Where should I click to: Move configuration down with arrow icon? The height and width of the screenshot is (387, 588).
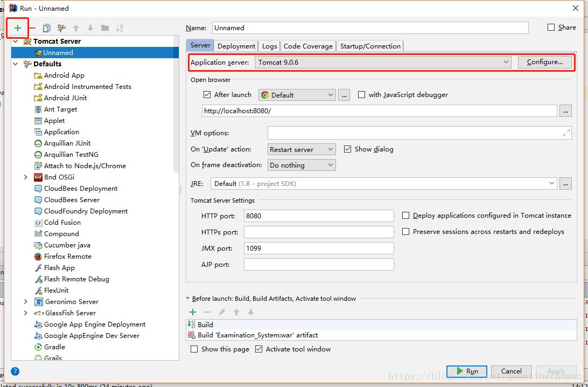click(x=90, y=28)
